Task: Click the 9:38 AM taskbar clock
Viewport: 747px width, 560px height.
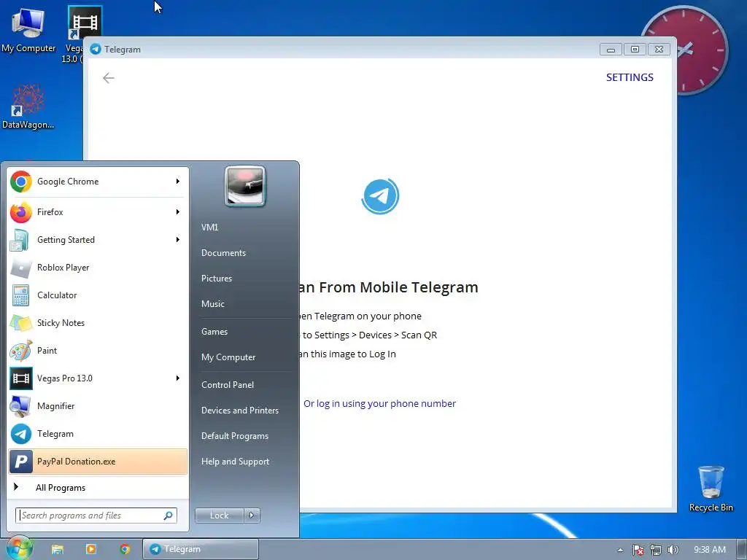Action: pos(709,550)
